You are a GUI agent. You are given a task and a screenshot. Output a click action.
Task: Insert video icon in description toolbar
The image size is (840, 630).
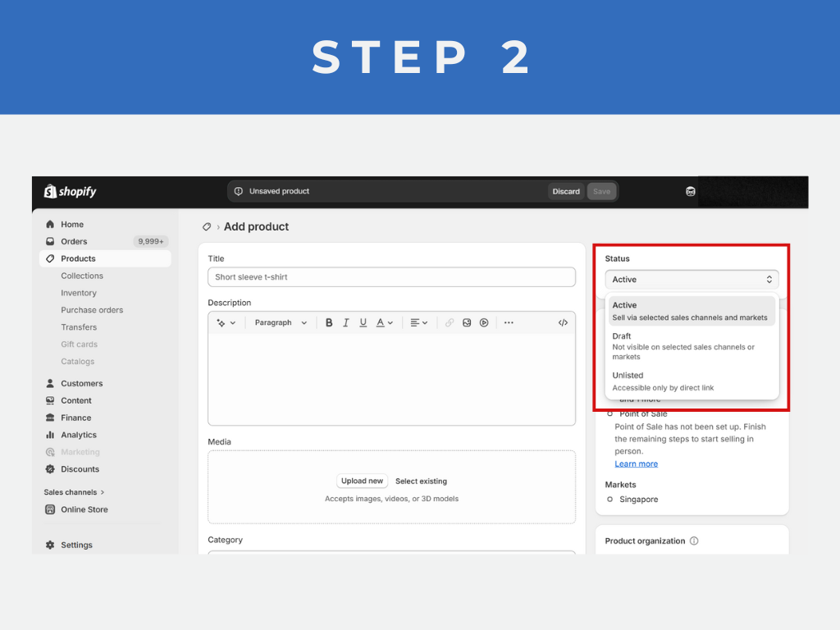484,323
